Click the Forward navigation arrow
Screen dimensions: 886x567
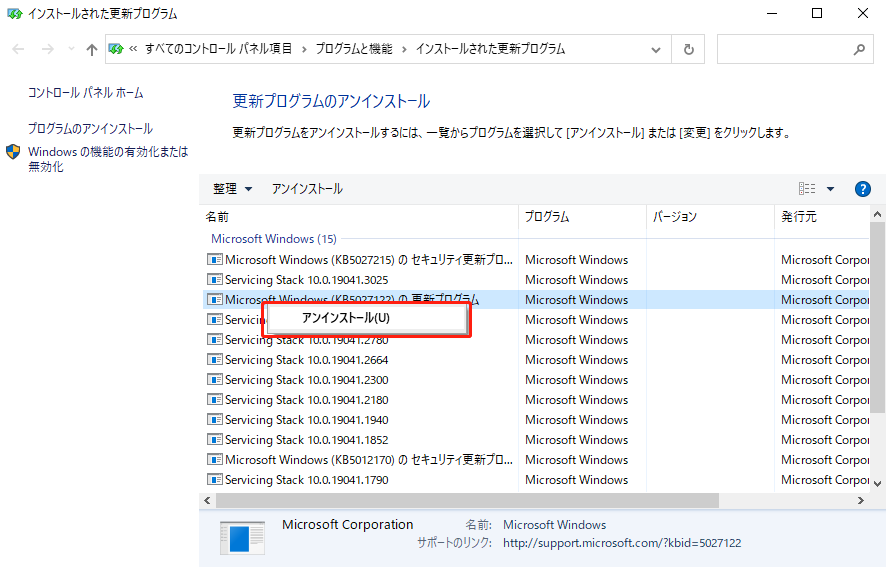click(48, 49)
